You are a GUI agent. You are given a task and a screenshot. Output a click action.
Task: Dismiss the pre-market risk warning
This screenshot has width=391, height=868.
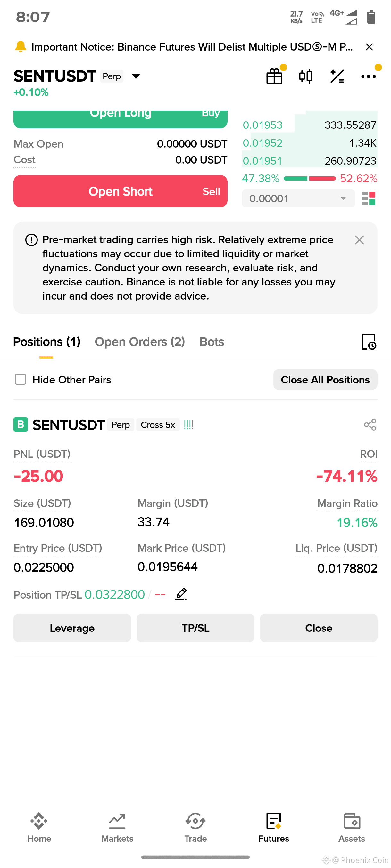point(359,240)
